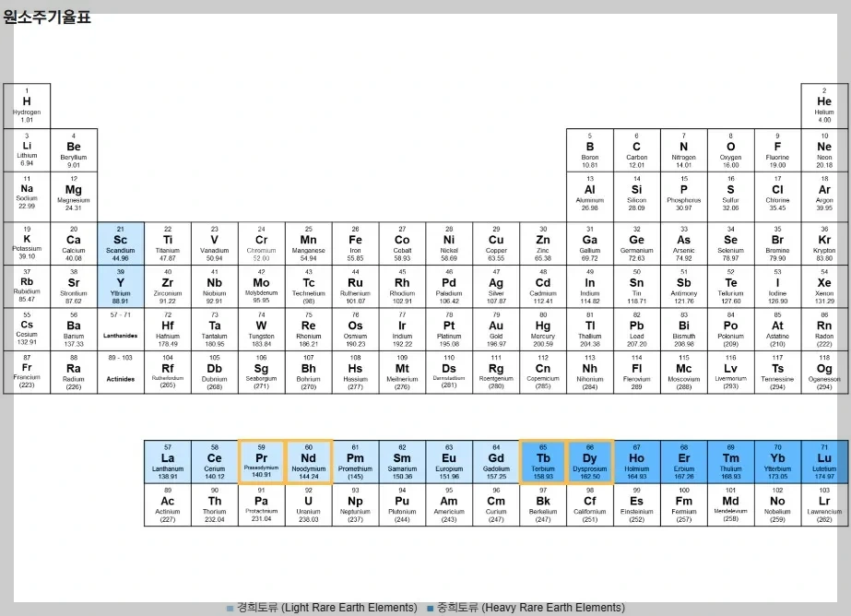
Task: Click the Copper (Cu) cell
Action: (496, 243)
